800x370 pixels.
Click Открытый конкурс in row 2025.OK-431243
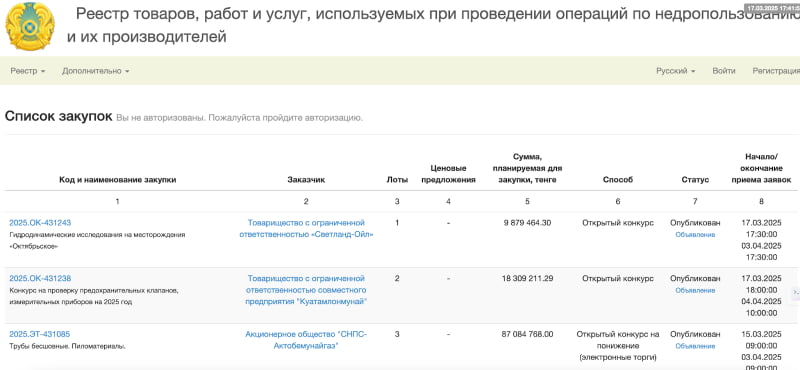tap(617, 223)
